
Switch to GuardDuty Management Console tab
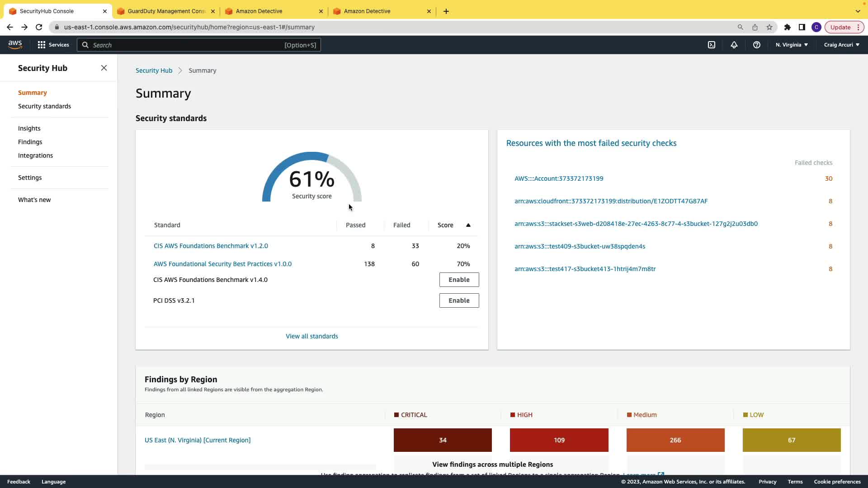pyautogui.click(x=166, y=11)
